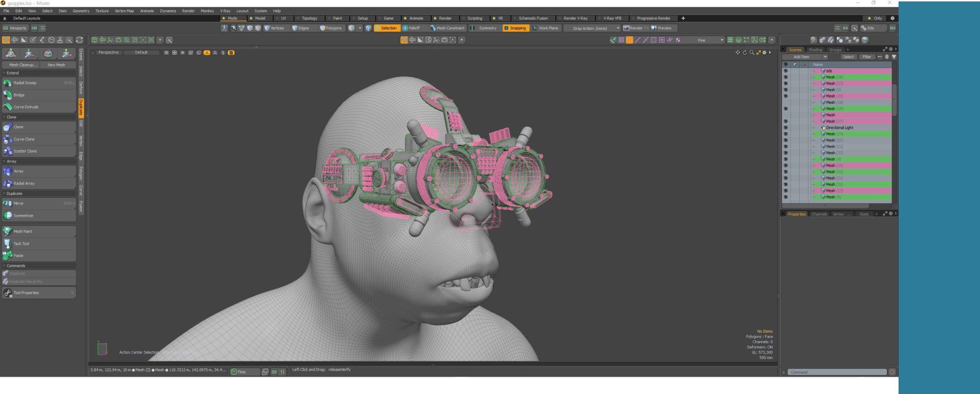
Task: Click the items list vertical scrollbar
Action: point(894,100)
